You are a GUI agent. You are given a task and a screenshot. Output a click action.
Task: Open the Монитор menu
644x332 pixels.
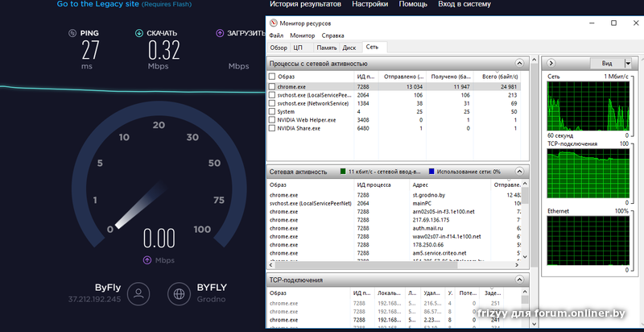pyautogui.click(x=303, y=35)
